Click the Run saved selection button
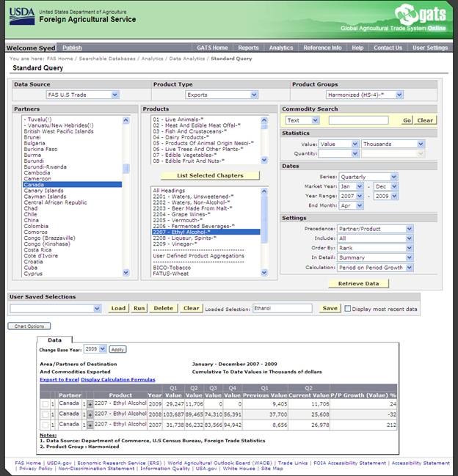The width and height of the screenshot is (458, 476). pos(139,308)
